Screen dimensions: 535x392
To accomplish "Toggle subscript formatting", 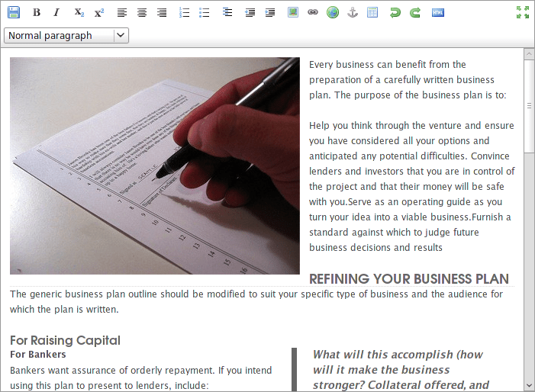I will [79, 13].
